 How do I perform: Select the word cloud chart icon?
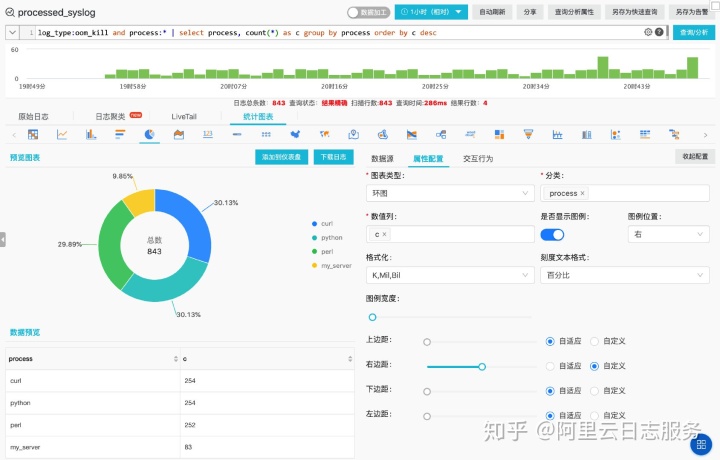[470, 135]
